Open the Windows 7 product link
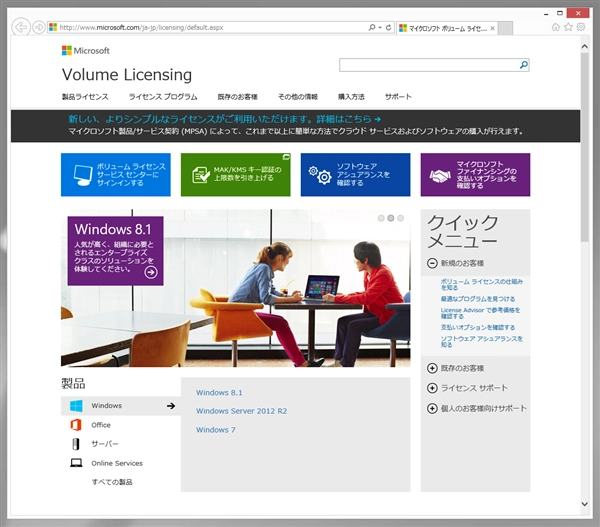The width and height of the screenshot is (600, 527). coord(216,430)
